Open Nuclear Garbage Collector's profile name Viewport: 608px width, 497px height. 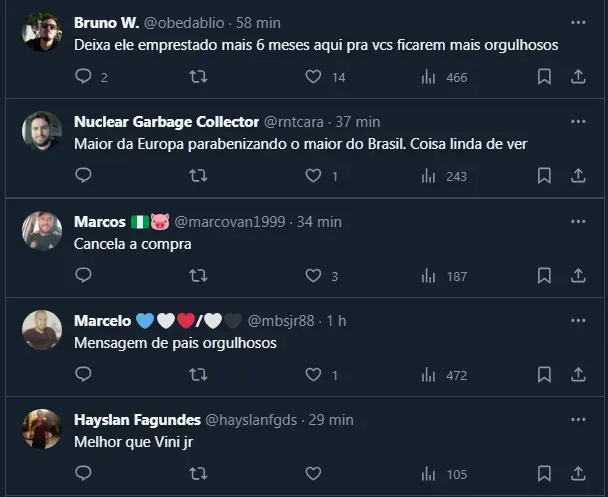166,122
